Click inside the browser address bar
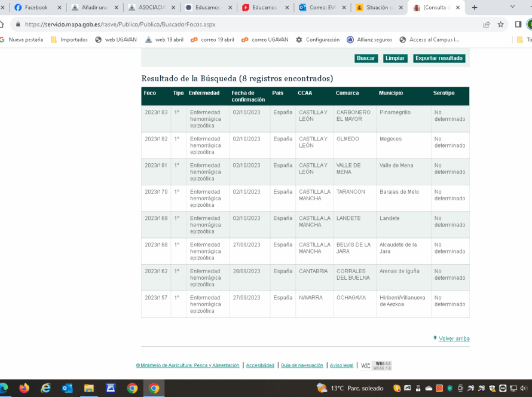The image size is (532, 397). (x=179, y=25)
